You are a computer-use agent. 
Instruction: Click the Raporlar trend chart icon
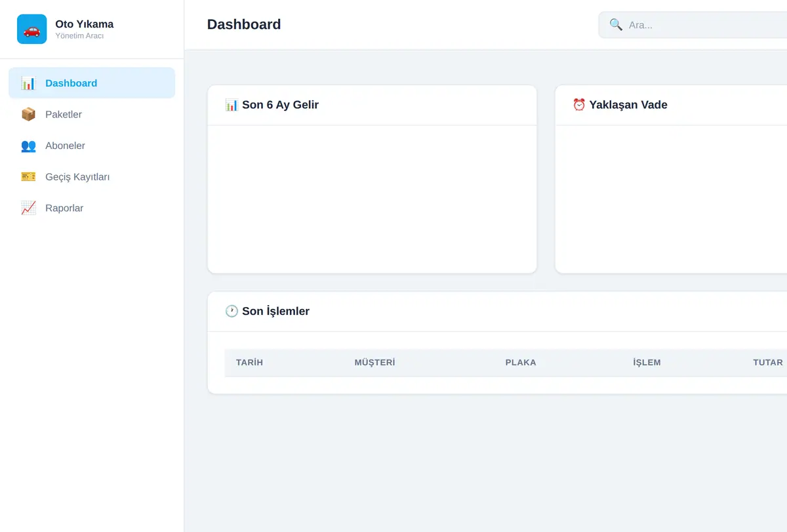coord(28,208)
